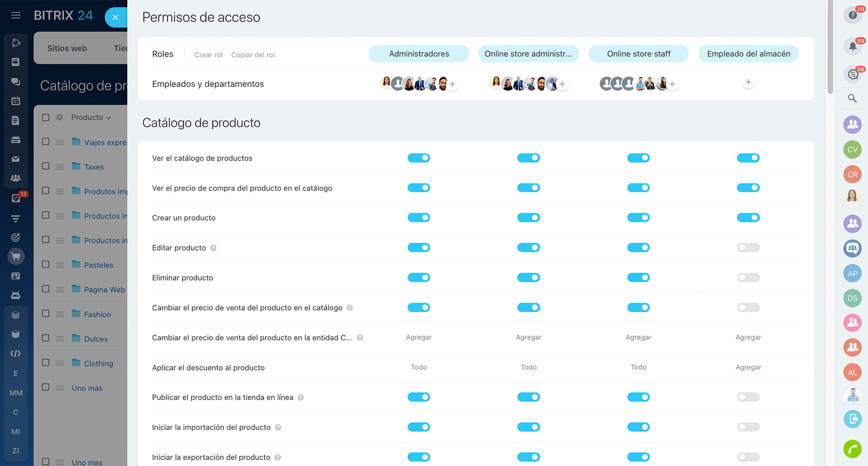Screen dimensions: 868x466
Task: Toggle Eliminar producto for Online store staff
Action: click(638, 278)
